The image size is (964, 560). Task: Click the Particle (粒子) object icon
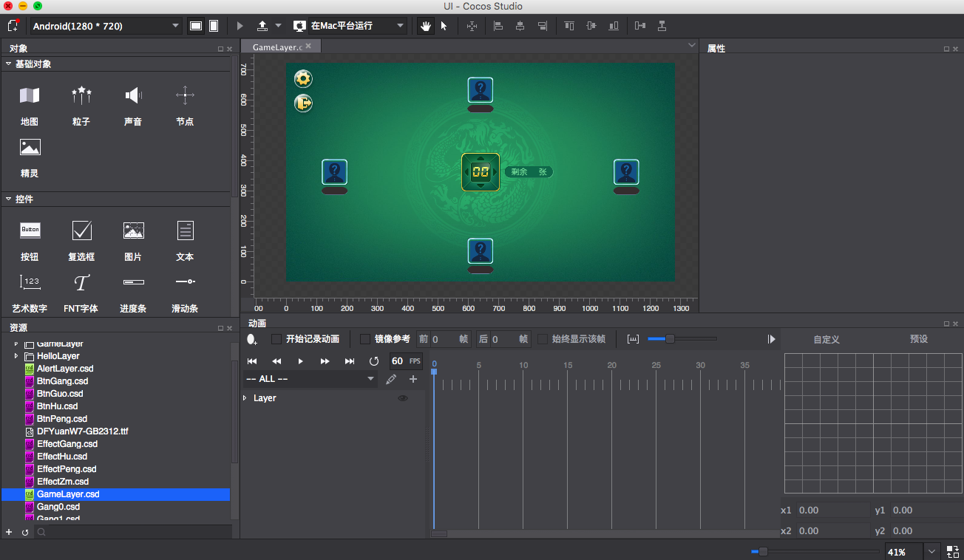tap(81, 95)
